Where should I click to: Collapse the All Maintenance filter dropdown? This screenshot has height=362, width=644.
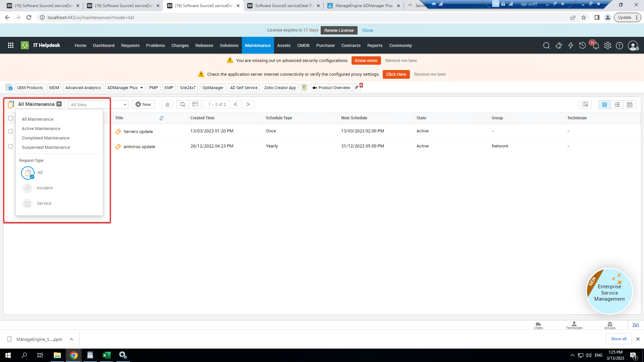(59, 104)
